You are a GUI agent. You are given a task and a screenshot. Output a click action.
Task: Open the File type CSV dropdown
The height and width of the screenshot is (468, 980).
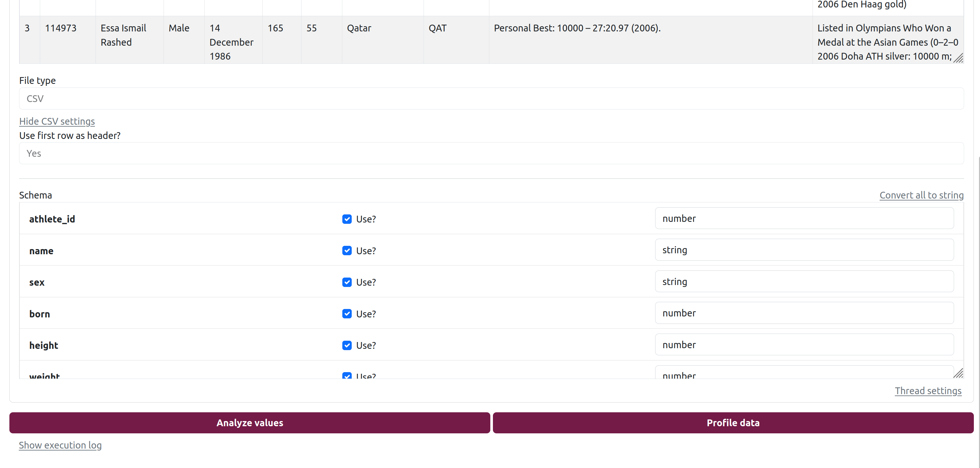coord(491,99)
